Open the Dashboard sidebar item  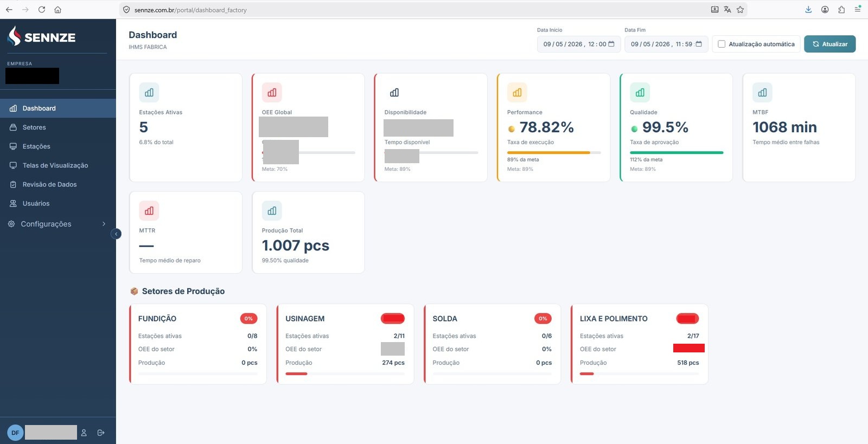[58, 108]
